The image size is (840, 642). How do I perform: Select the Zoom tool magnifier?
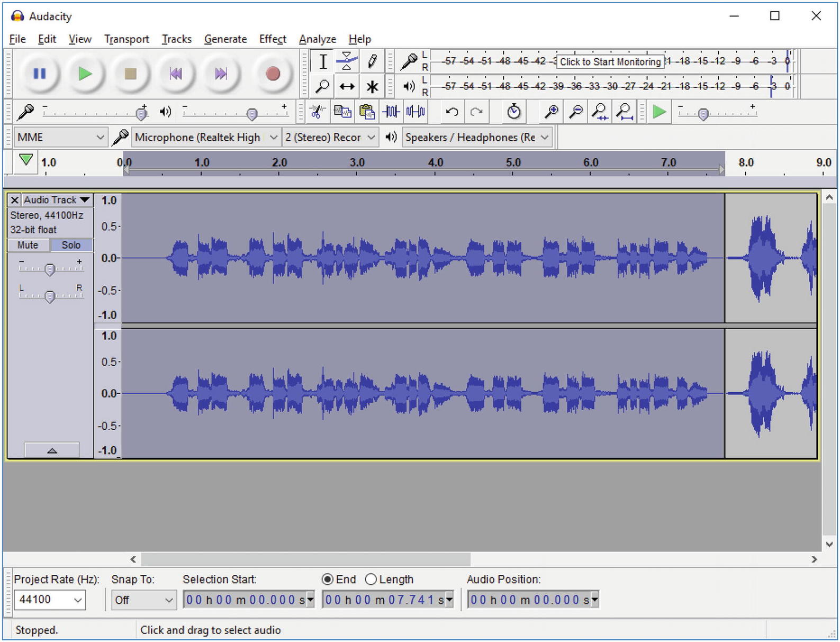click(x=322, y=86)
